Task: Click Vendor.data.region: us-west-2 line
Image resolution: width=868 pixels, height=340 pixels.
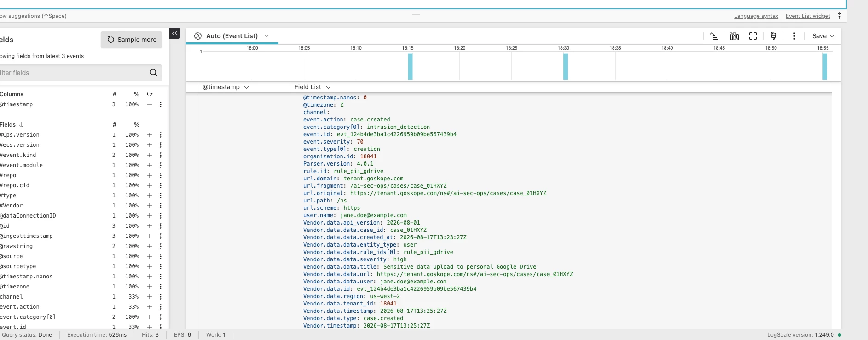Action: click(x=352, y=296)
